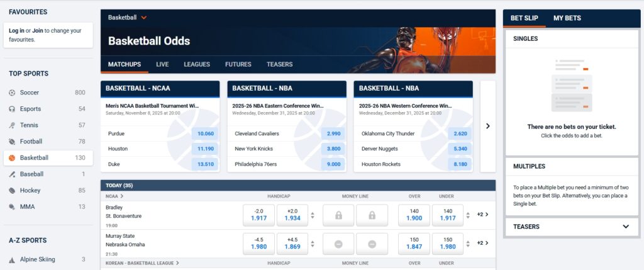Viewport: 644px width, 270px height.
Task: Click the Today (35) section header
Action: coord(297,185)
